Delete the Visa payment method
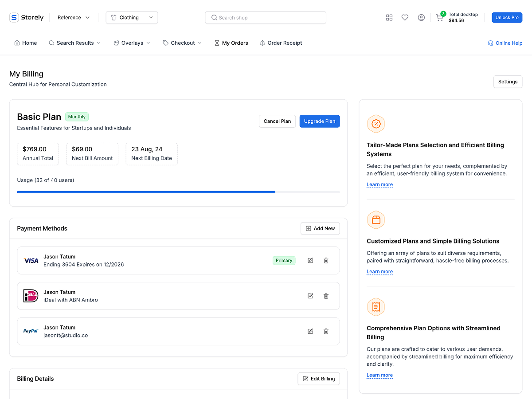The width and height of the screenshot is (532, 399). coord(326,261)
